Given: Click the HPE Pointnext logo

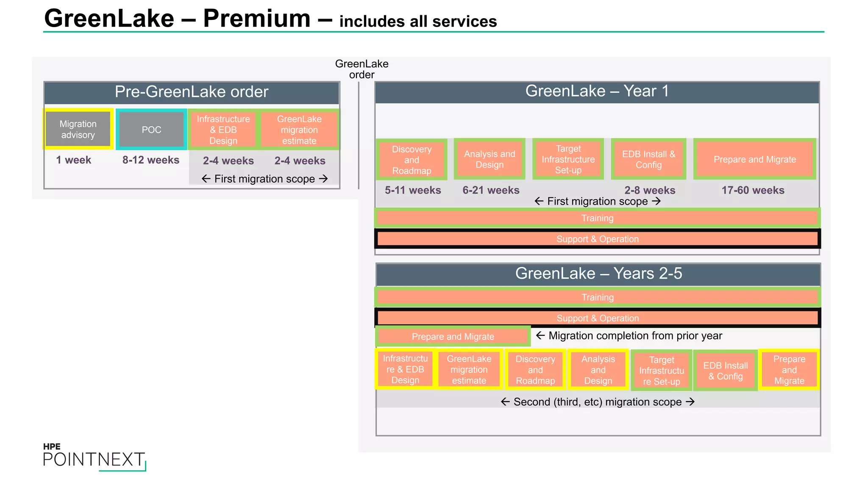Looking at the screenshot, I should [x=94, y=457].
